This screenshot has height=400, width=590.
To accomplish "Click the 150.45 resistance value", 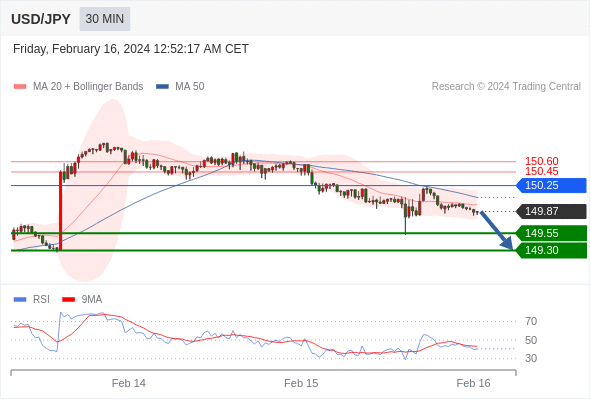I will tap(542, 172).
